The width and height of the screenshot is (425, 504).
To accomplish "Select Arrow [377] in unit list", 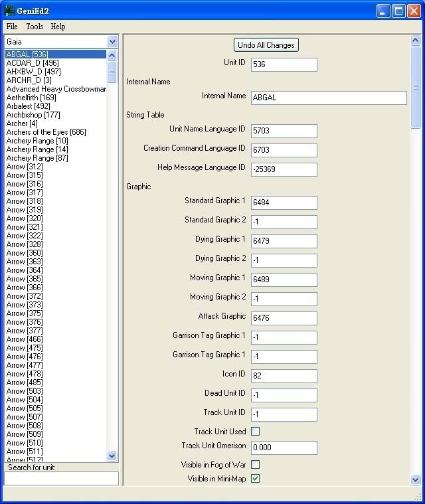I will tap(56, 331).
